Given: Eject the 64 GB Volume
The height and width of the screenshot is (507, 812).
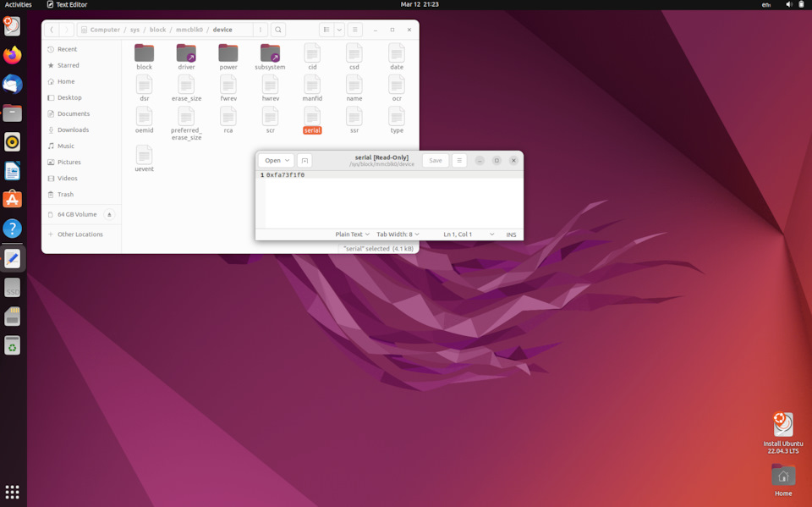Looking at the screenshot, I should point(109,215).
